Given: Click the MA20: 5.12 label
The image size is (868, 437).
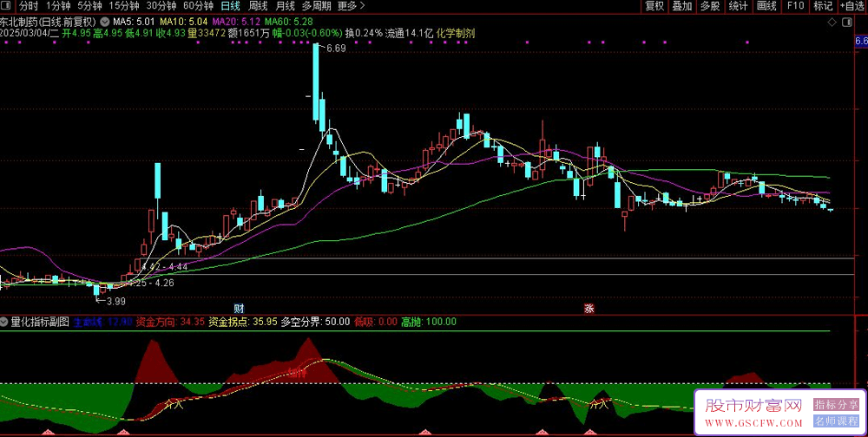Looking at the screenshot, I should (x=236, y=23).
